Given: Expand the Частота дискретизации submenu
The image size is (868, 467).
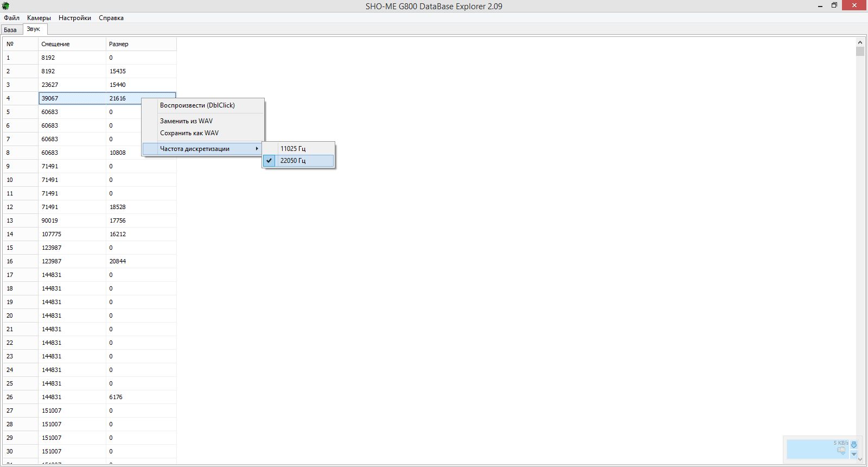Looking at the screenshot, I should 202,149.
